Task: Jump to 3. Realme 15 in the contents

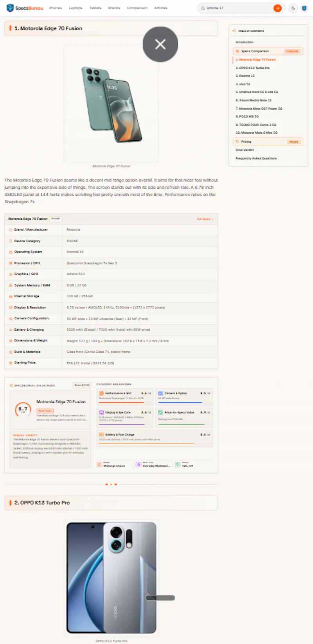Action: (x=245, y=76)
